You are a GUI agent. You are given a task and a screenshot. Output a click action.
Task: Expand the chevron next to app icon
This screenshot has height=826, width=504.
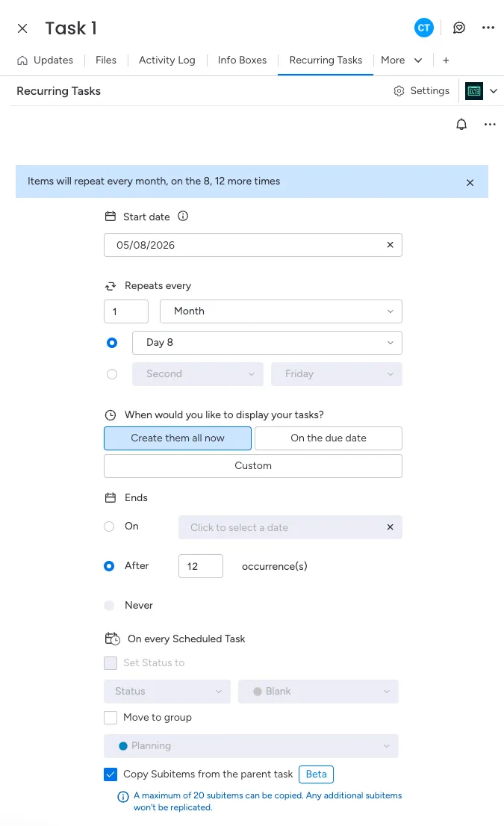[494, 91]
